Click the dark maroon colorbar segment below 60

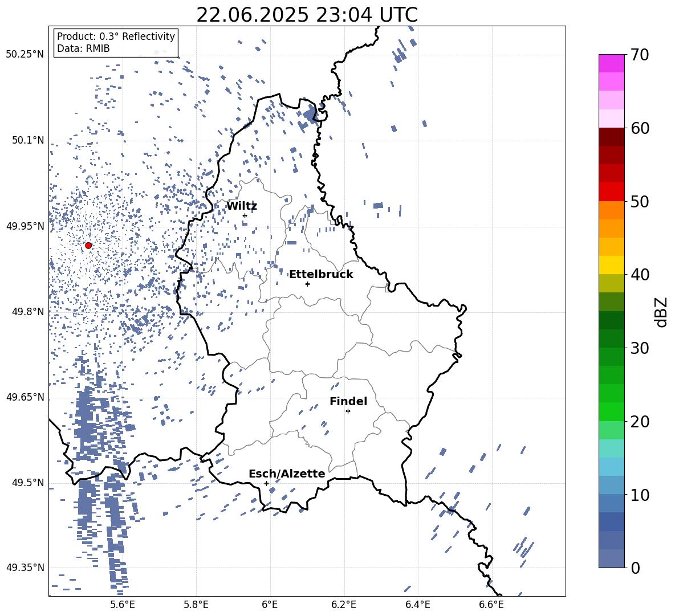pyautogui.click(x=611, y=137)
